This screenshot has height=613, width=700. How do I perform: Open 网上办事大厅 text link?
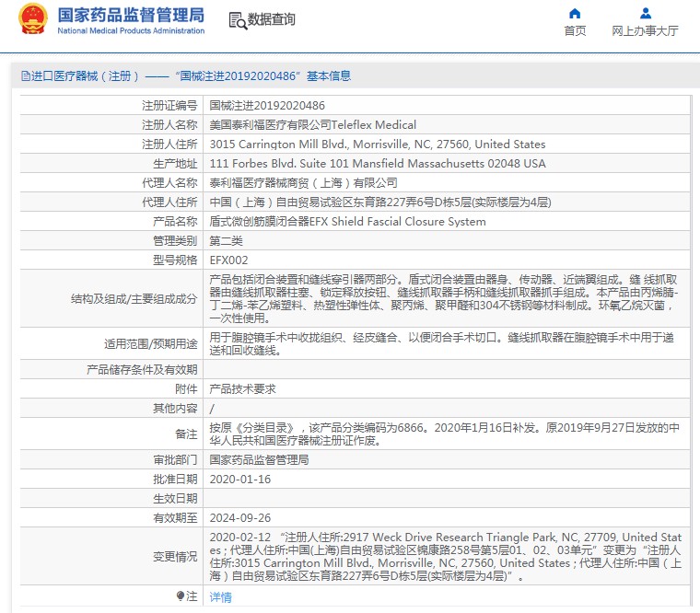tap(645, 30)
